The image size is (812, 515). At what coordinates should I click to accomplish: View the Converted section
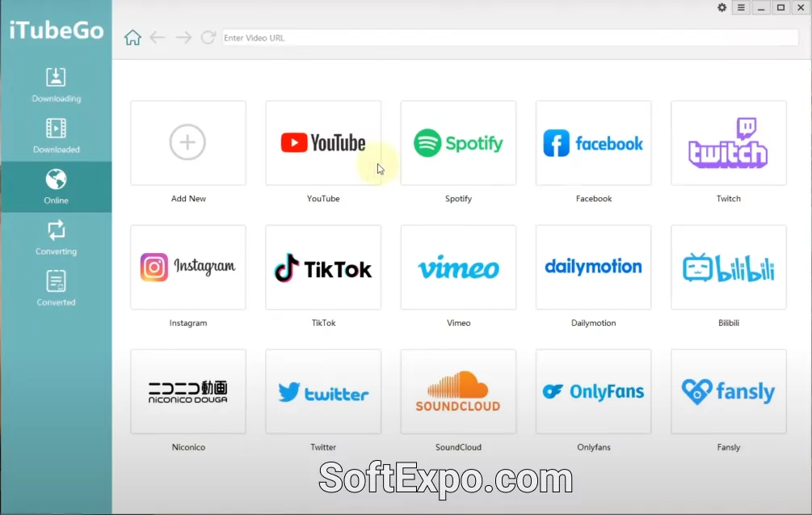[56, 288]
